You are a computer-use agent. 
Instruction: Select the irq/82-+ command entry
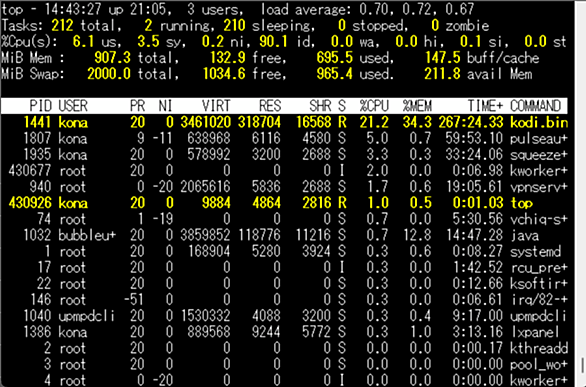click(539, 300)
